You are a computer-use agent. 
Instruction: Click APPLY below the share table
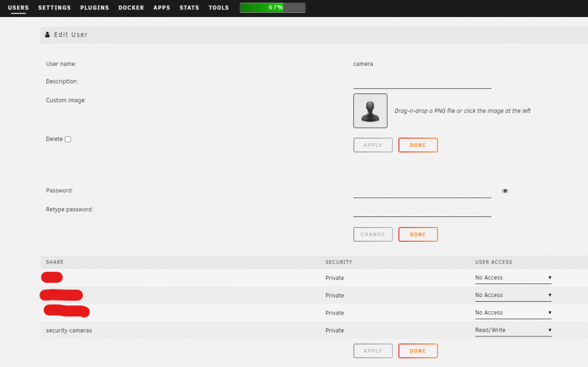373,351
